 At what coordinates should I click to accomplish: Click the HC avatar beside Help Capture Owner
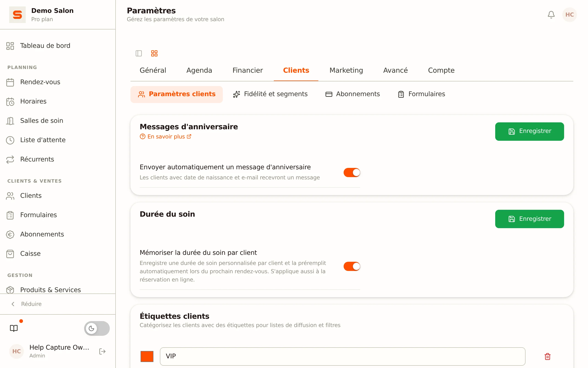17,351
